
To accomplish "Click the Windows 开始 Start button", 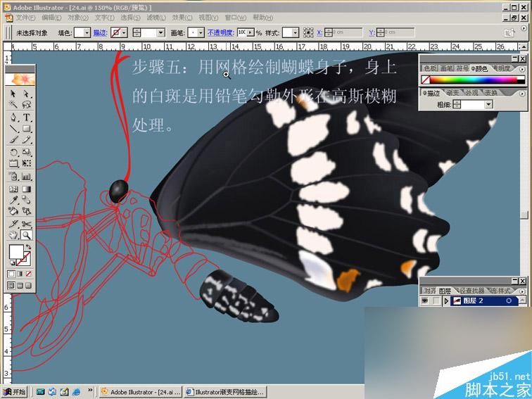I will coord(14,392).
